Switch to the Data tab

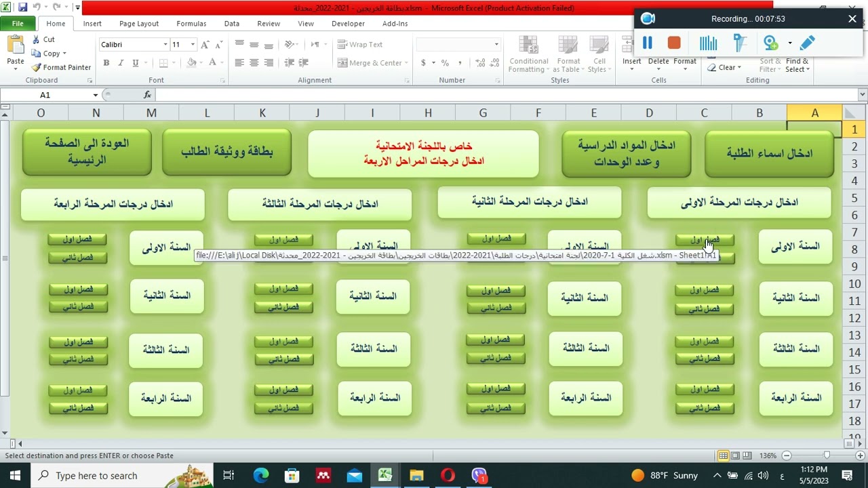click(x=232, y=23)
